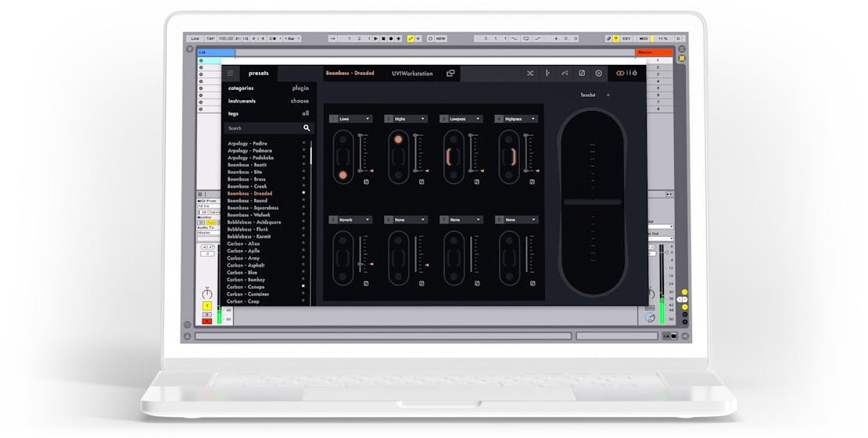Click the preset Search field
Viewport: 868px width, 438px height.
pos(262,127)
